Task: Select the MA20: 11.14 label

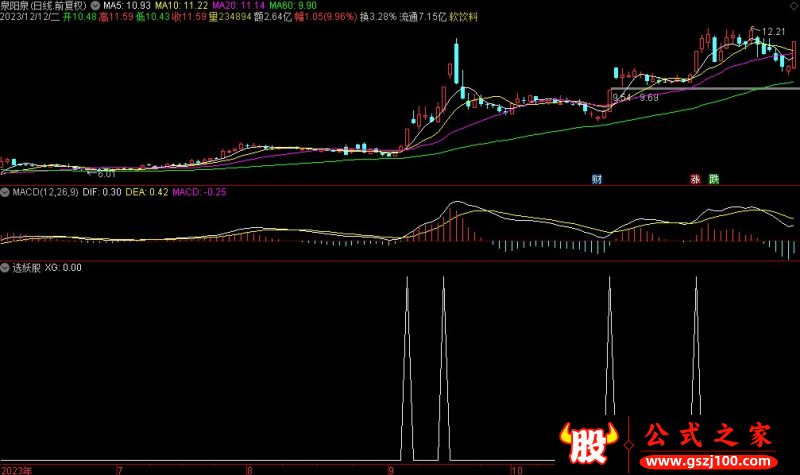Action: click(x=239, y=6)
